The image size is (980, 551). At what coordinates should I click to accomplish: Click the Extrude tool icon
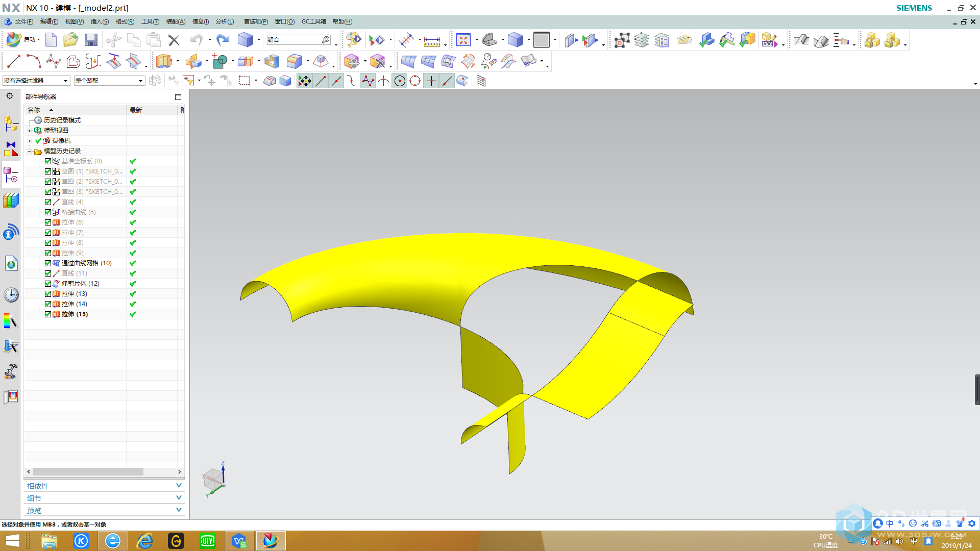pos(163,61)
